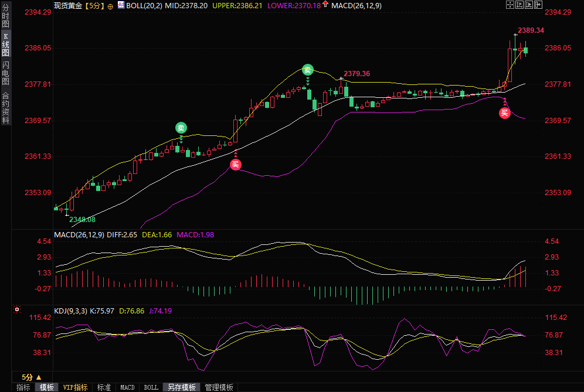
Task: Click D:76.86 value
Action: (131, 311)
